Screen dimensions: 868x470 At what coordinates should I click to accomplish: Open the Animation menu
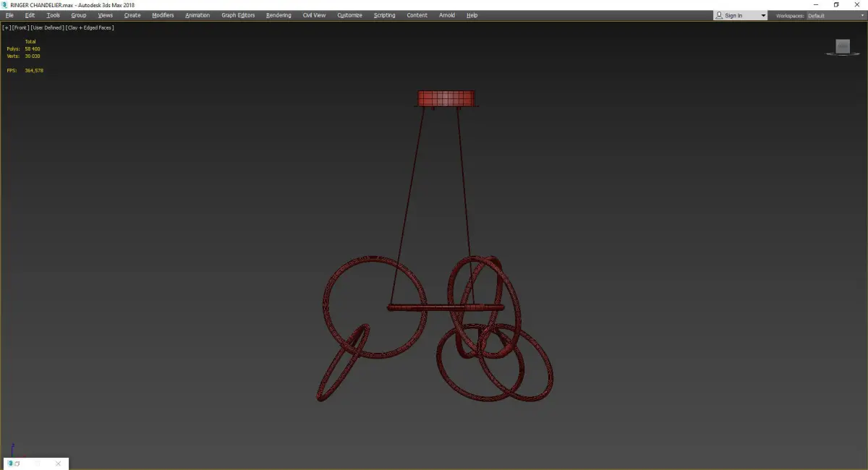[x=197, y=15]
